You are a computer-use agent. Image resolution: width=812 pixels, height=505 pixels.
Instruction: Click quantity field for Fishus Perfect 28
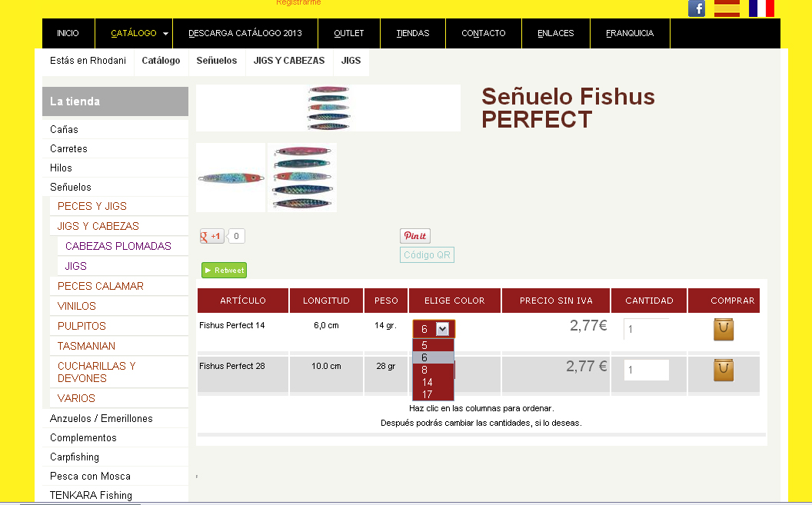(x=646, y=370)
